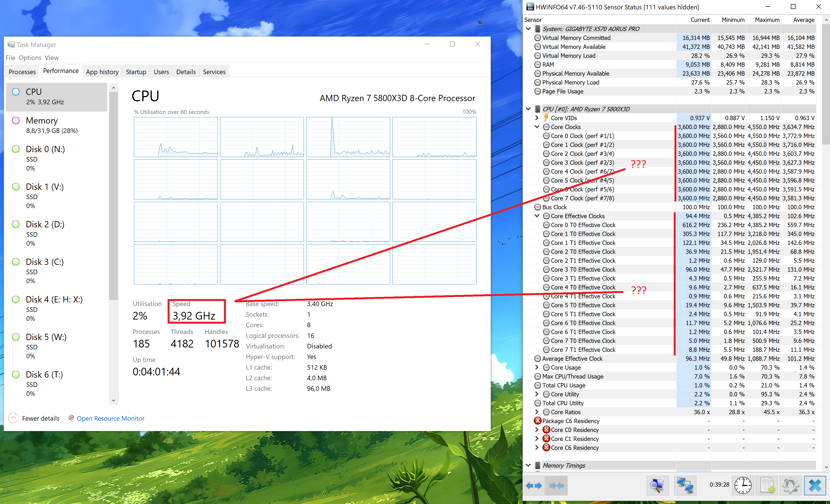Click the expand columns double-arrow icon in HWiNFO
The width and height of the screenshot is (830, 504).
[534, 485]
